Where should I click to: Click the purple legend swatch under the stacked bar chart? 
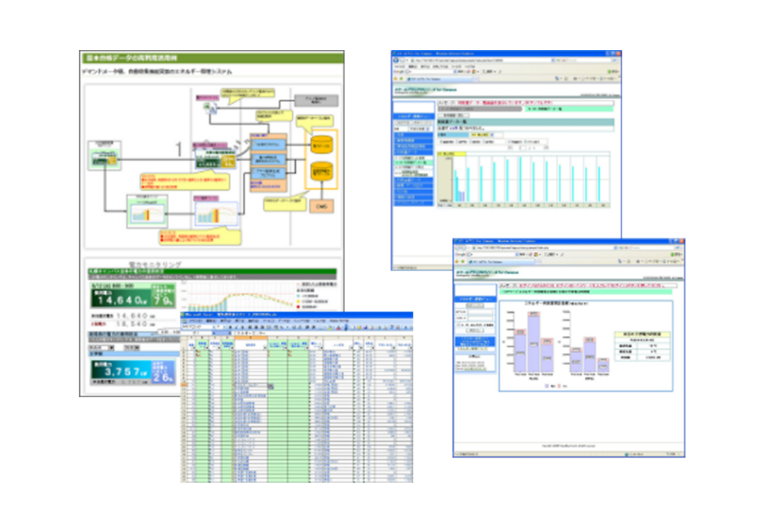(x=547, y=386)
